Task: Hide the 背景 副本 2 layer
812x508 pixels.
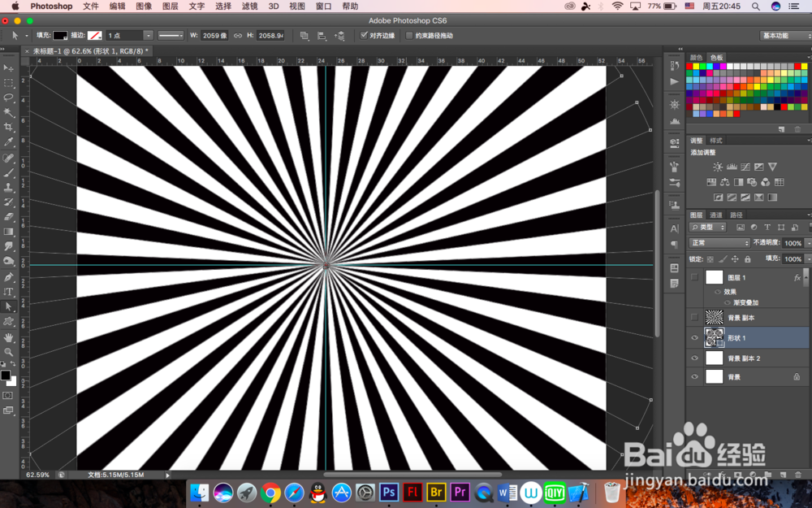Action: click(x=694, y=358)
